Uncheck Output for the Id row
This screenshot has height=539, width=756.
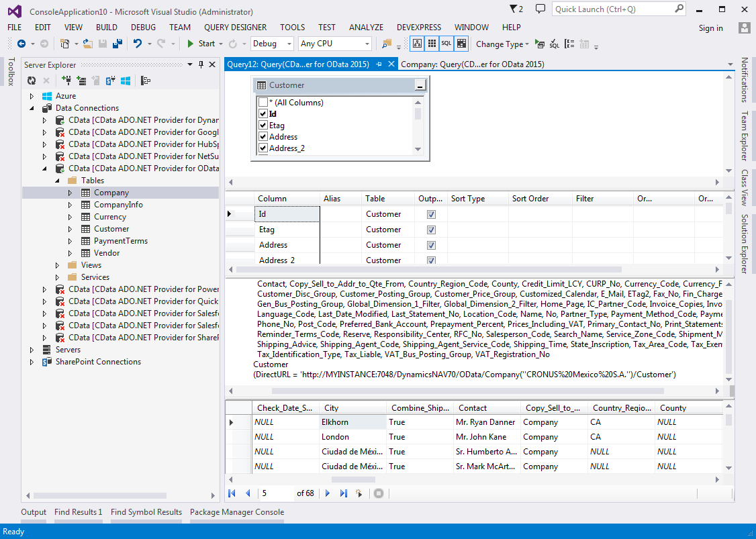pos(431,214)
